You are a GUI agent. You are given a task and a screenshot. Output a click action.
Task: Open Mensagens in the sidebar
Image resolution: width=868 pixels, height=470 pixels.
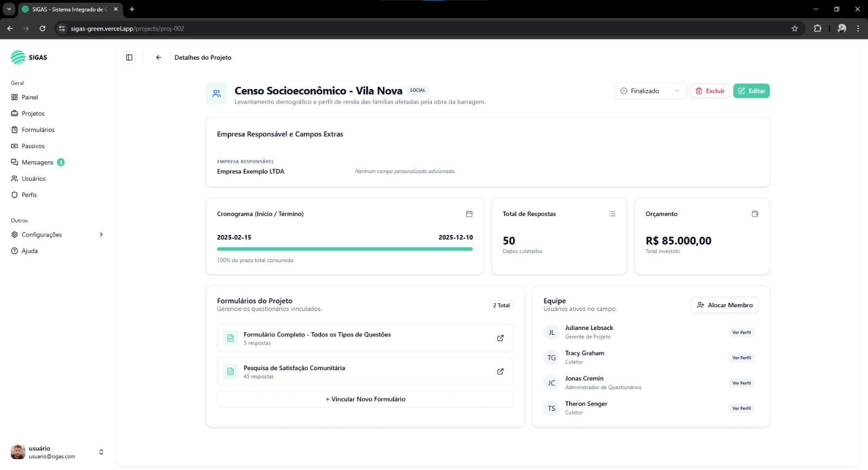[x=37, y=162]
